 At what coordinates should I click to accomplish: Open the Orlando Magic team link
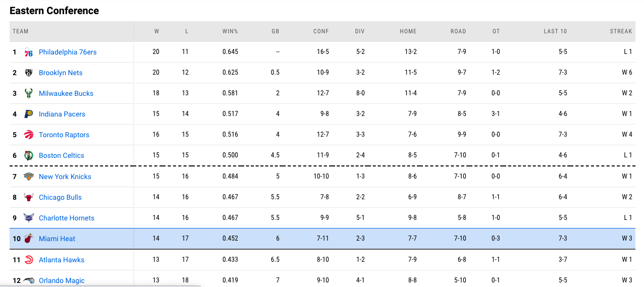coord(62,280)
